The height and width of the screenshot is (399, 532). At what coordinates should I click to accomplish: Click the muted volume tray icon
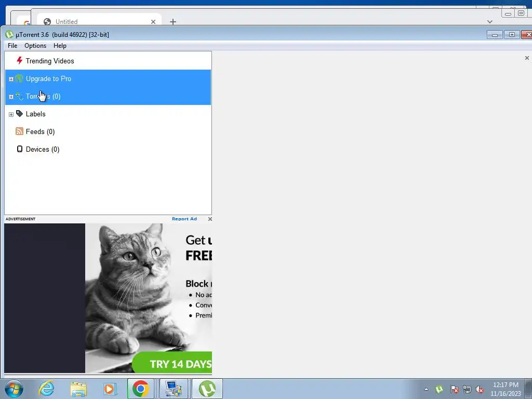[x=480, y=389]
